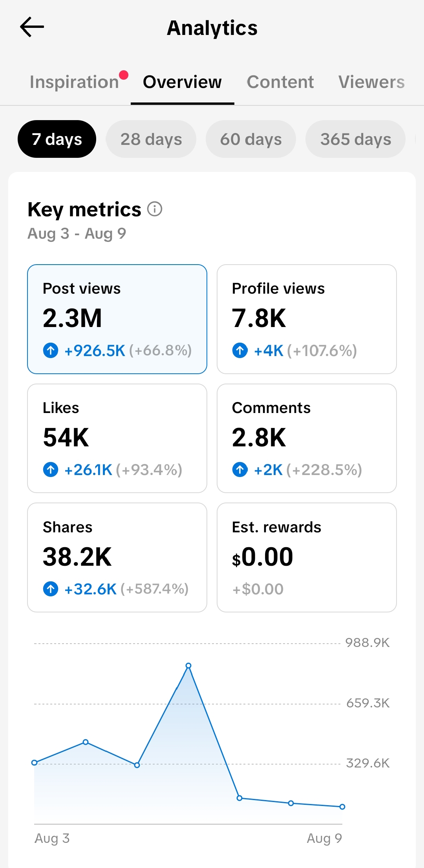Tap the Shares increase arrow icon
The image size is (424, 868).
[51, 588]
